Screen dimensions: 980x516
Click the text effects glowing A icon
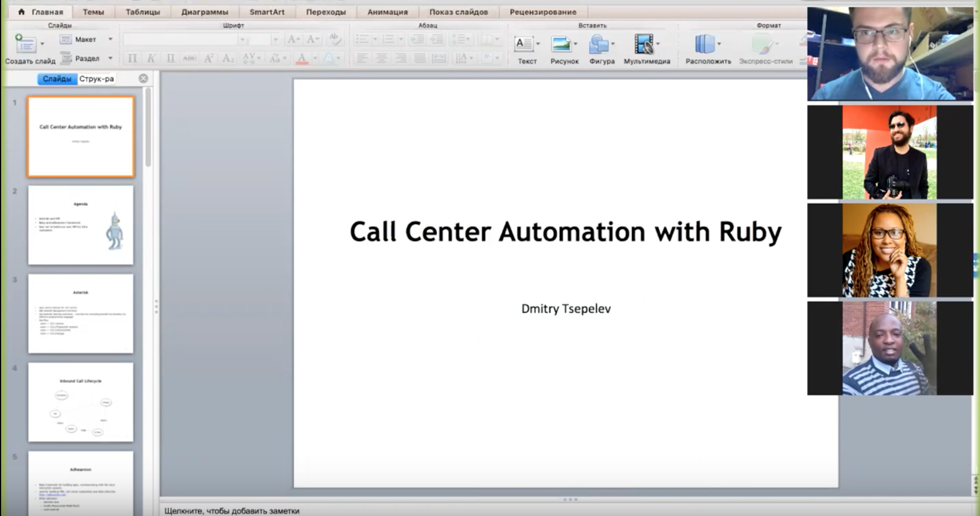tap(329, 58)
